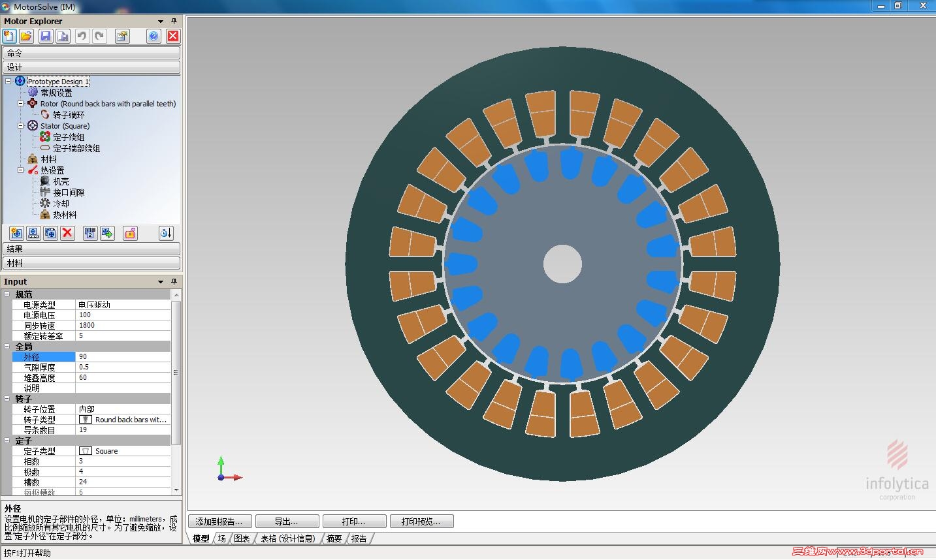Open the 设计 section bar
Screen dimensions: 936x560
point(91,67)
